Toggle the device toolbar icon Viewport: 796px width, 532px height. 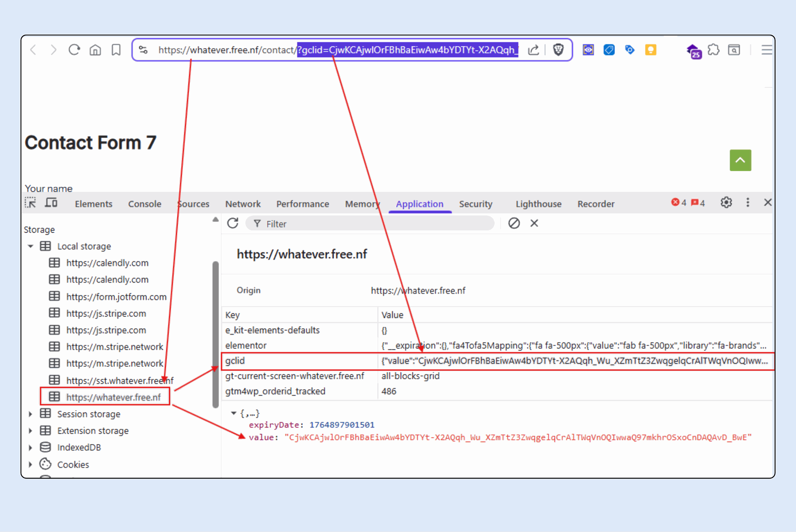51,203
